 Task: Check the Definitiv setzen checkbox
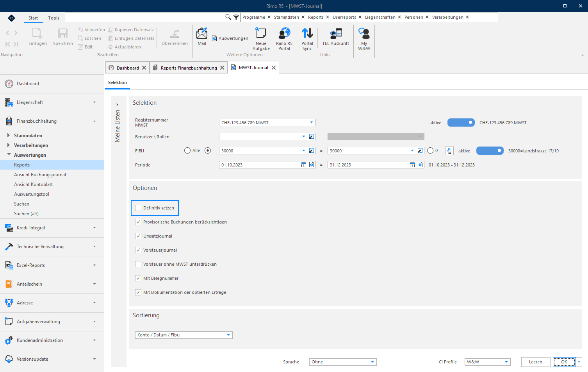point(138,208)
